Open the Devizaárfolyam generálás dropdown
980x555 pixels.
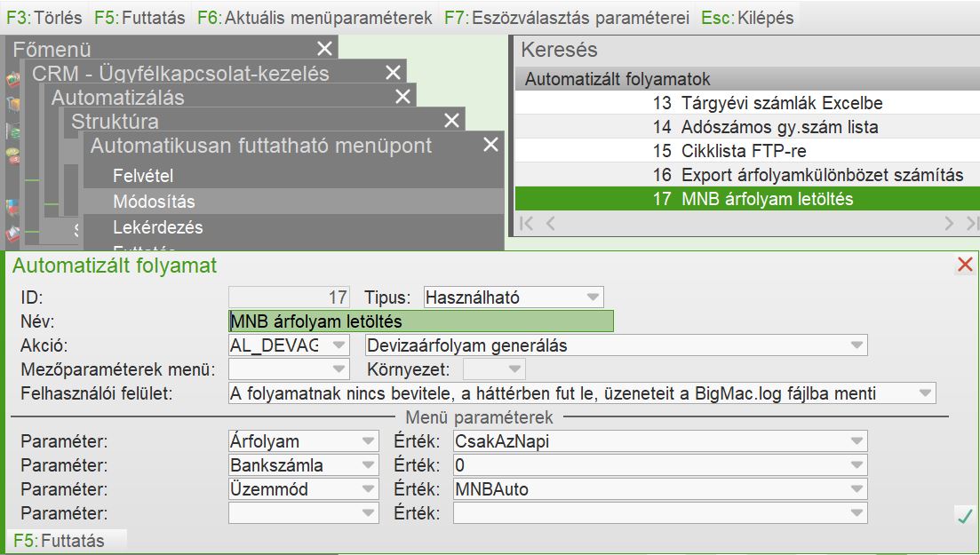click(617, 345)
